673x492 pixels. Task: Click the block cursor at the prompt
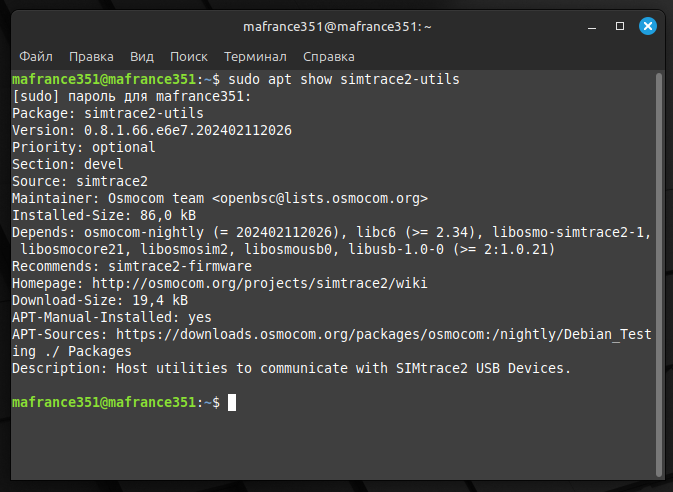(232, 402)
